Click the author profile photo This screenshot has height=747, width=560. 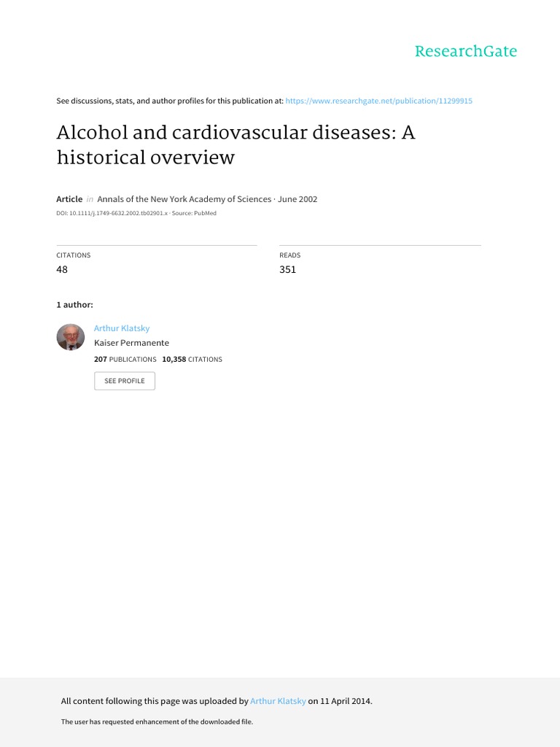(71, 337)
